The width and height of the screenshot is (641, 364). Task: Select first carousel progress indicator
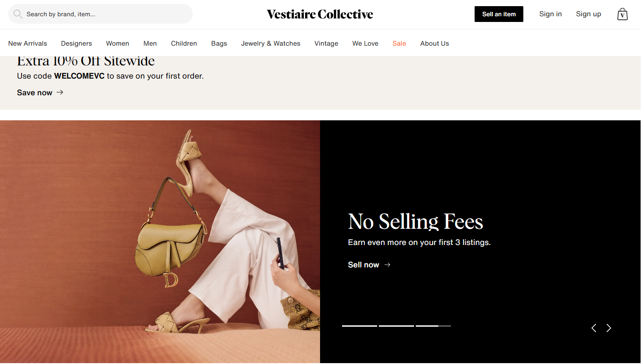pos(360,326)
